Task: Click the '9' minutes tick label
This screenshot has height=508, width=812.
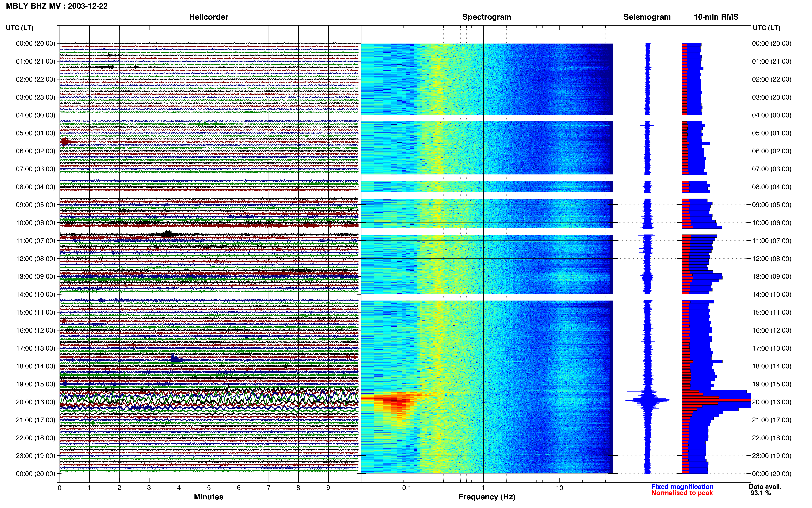Action: coord(328,487)
